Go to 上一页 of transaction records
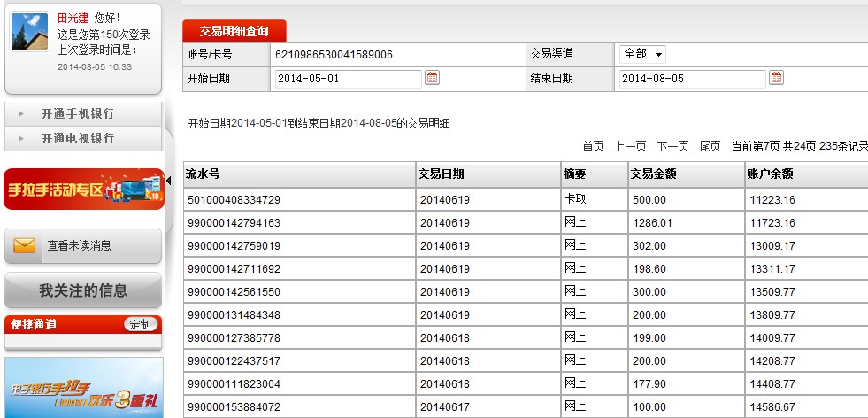 tap(630, 146)
